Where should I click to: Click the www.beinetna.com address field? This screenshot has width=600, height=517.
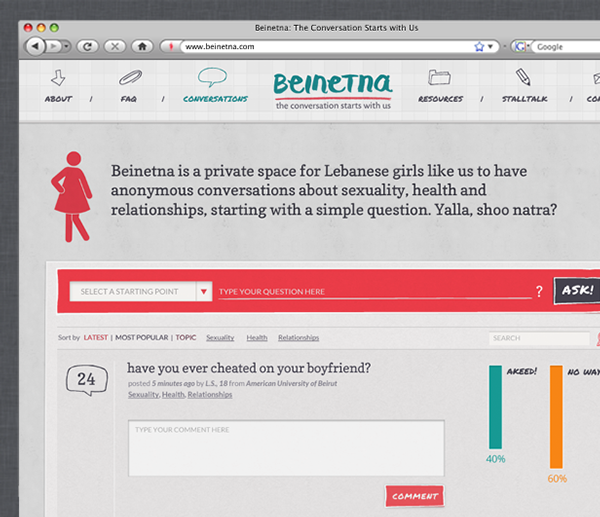pyautogui.click(x=325, y=47)
